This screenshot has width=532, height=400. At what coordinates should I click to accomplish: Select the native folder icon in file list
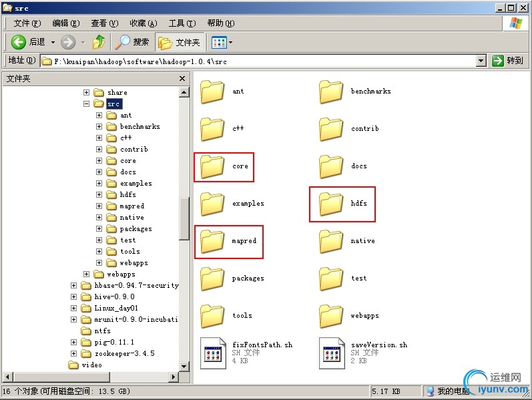tap(331, 241)
